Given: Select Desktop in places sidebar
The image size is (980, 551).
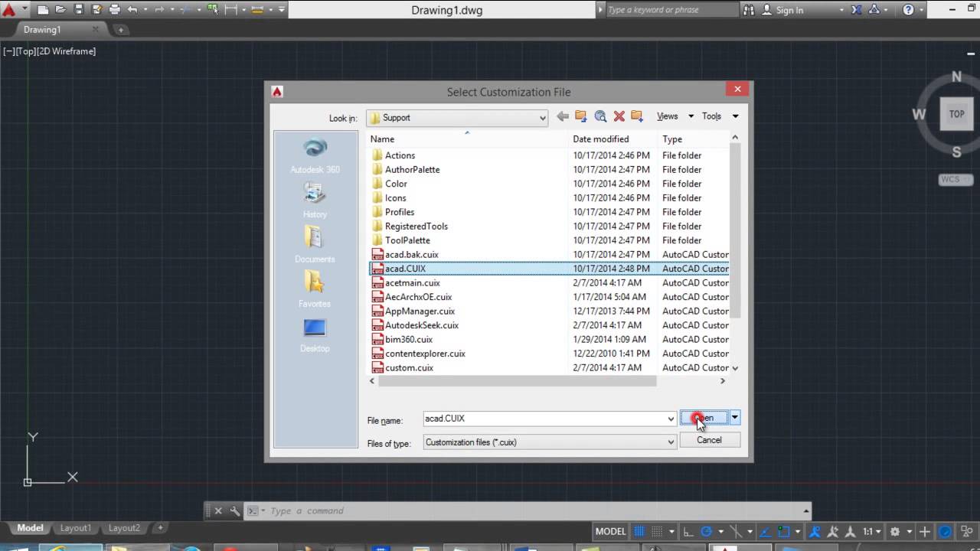Looking at the screenshot, I should [x=315, y=334].
